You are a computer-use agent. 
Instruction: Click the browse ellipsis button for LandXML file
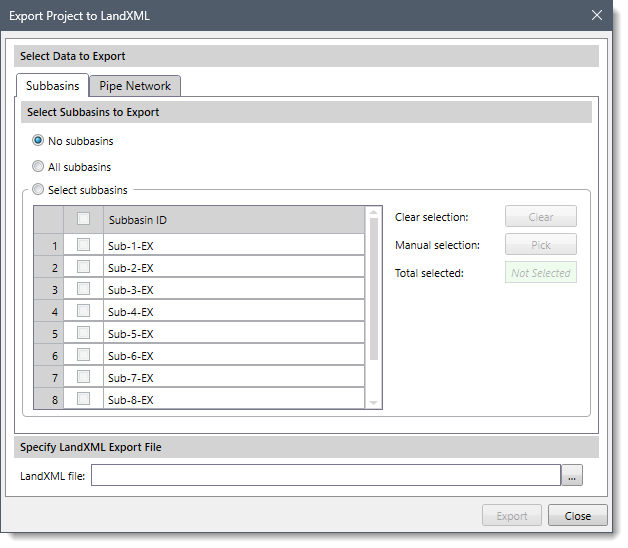[x=571, y=476]
